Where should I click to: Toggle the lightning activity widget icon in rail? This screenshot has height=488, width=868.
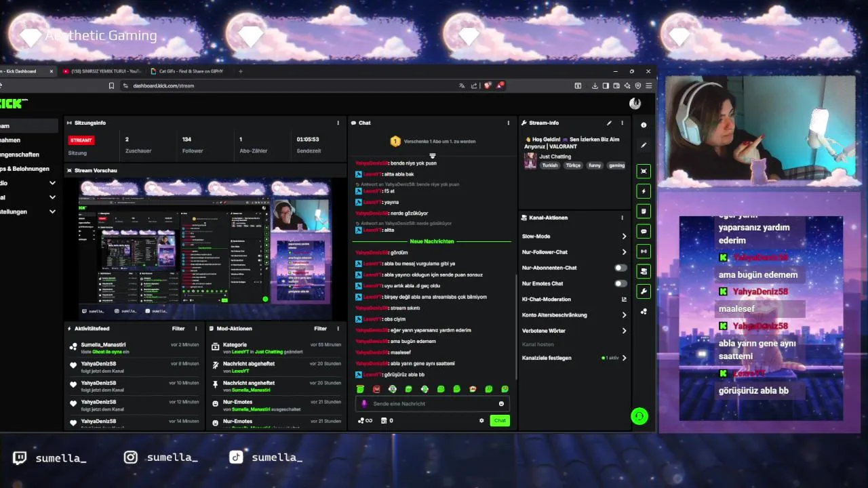pos(644,191)
